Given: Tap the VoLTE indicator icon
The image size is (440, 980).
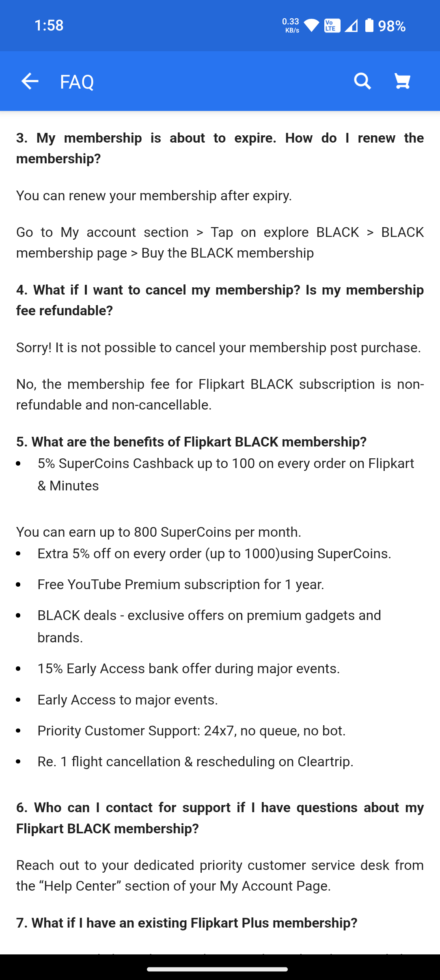Looking at the screenshot, I should pyautogui.click(x=332, y=26).
